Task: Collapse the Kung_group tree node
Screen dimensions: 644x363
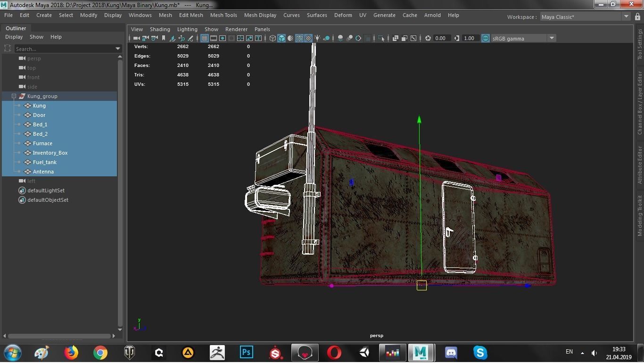Action: (14, 96)
